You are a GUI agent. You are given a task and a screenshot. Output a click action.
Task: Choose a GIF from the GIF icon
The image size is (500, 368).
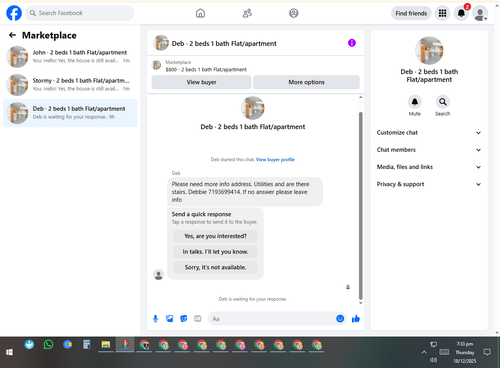tap(198, 319)
